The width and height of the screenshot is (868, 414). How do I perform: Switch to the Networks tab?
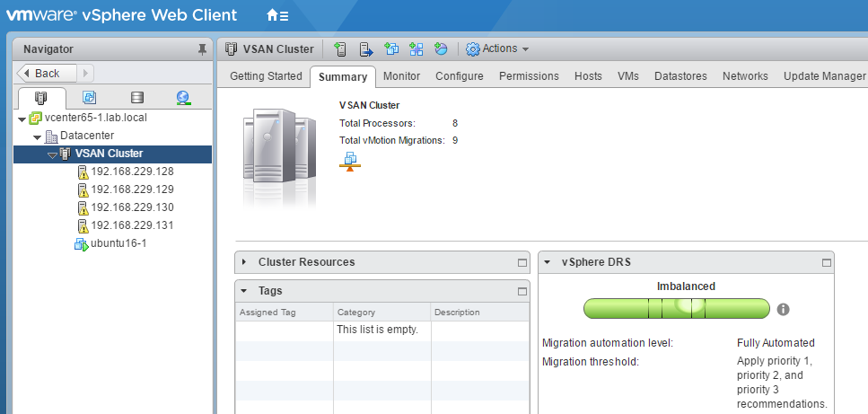(745, 76)
